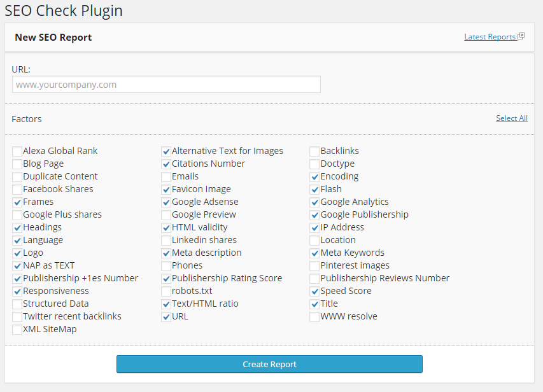The image size is (543, 392).
Task: Check the Doctype factor checkbox
Action: pos(314,164)
